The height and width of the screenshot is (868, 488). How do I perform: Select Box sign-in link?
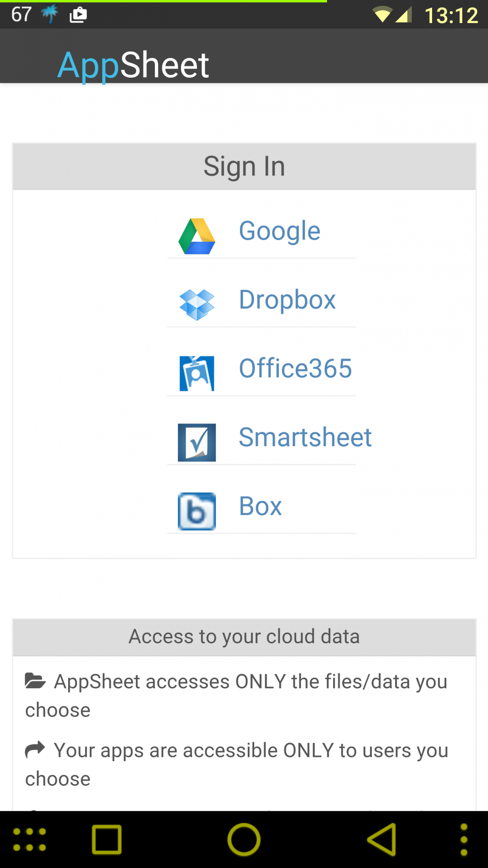pyautogui.click(x=260, y=506)
